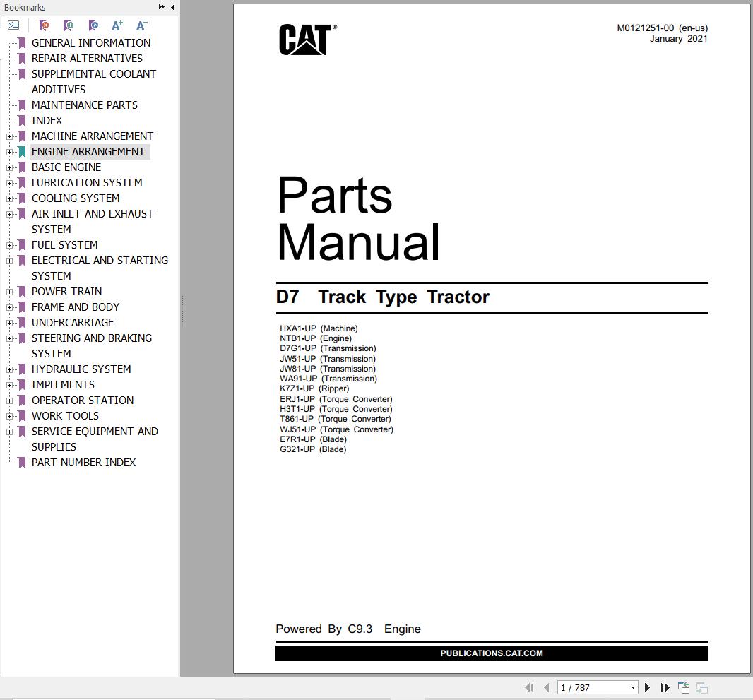Select UNDERCARRIAGE bookmark text
The width and height of the screenshot is (753, 700).
coord(73,323)
